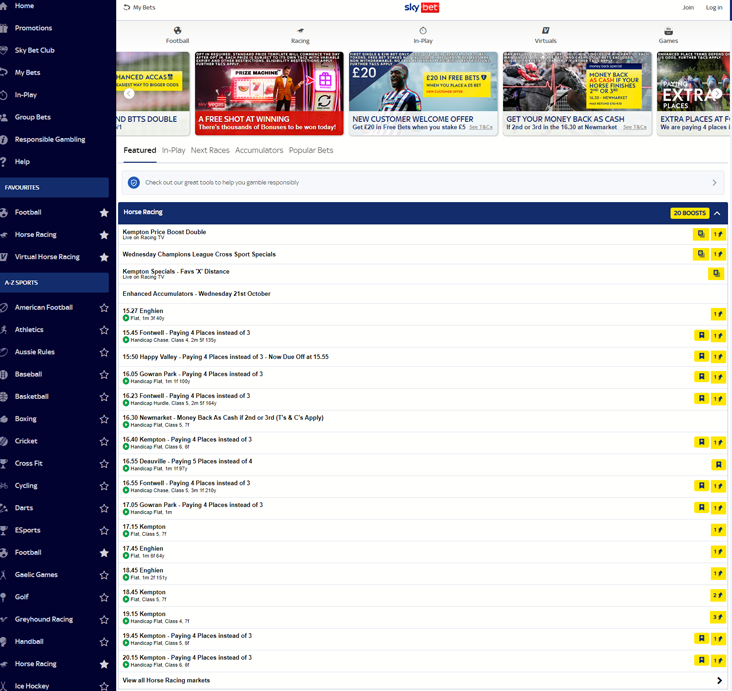Switch to the Popular Bets tab
Viewport: 732px width, 691px height.
pyautogui.click(x=311, y=150)
